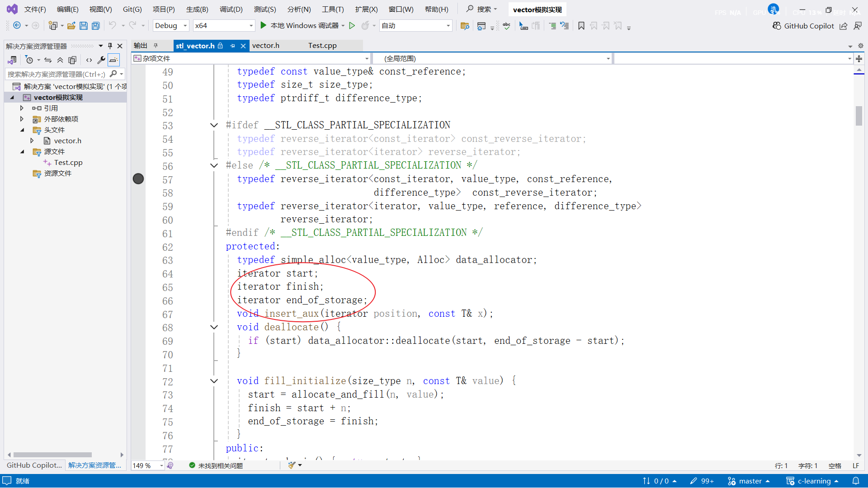Screen dimensions: 868x488
Task: Click Collapse All icon in Solution Explorer
Action: coord(60,60)
